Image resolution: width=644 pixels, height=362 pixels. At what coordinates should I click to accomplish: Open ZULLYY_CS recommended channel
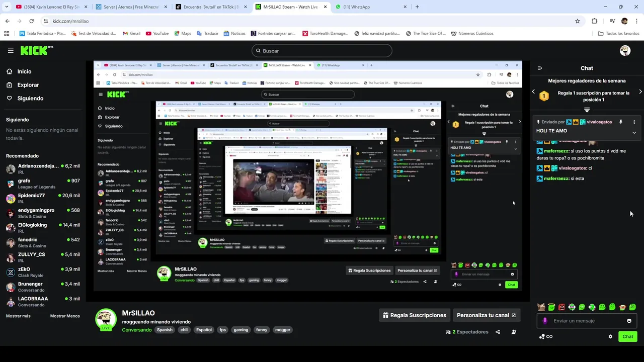click(x=43, y=257)
